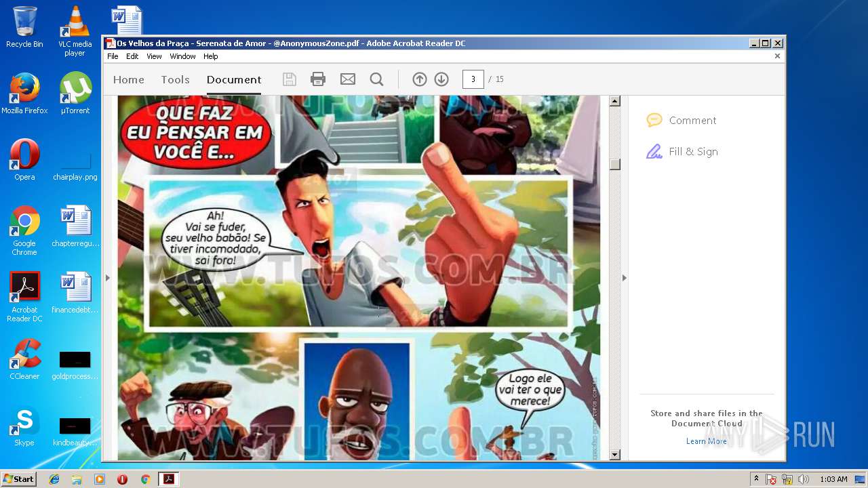Image resolution: width=868 pixels, height=488 pixels.
Task: Close the document with the small X
Action: [x=777, y=56]
